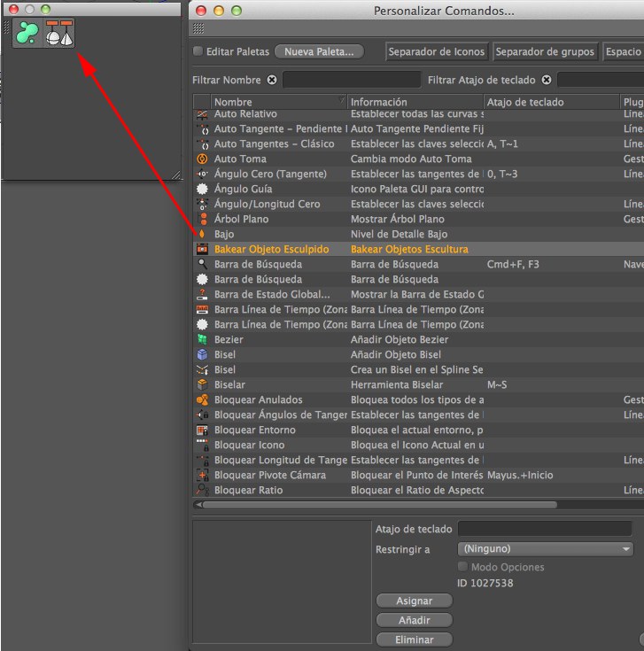This screenshot has width=644, height=651.
Task: Sort the list by the Nombre column header
Action: coord(278,102)
